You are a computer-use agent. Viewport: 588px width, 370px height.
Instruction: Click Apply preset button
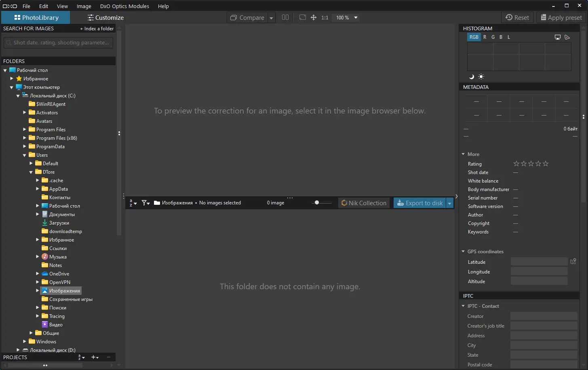point(561,17)
